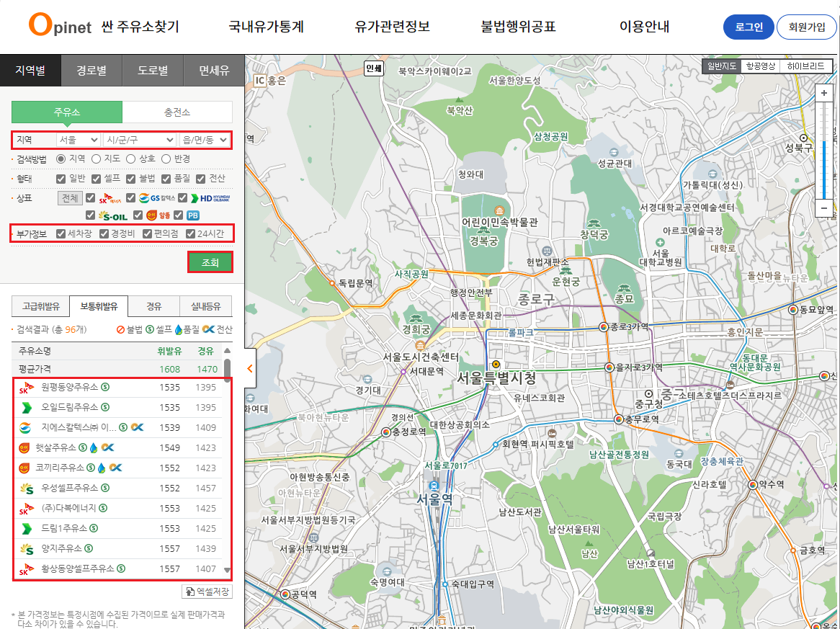Open the 국내유가통계 menu
This screenshot has height=629, width=840.
[x=267, y=26]
